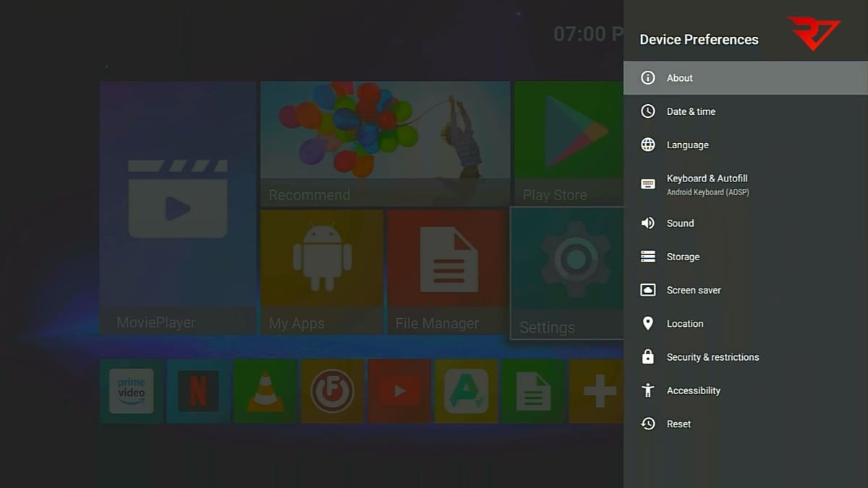Viewport: 868px width, 488px height.
Task: Open the Storage settings
Action: (x=746, y=257)
